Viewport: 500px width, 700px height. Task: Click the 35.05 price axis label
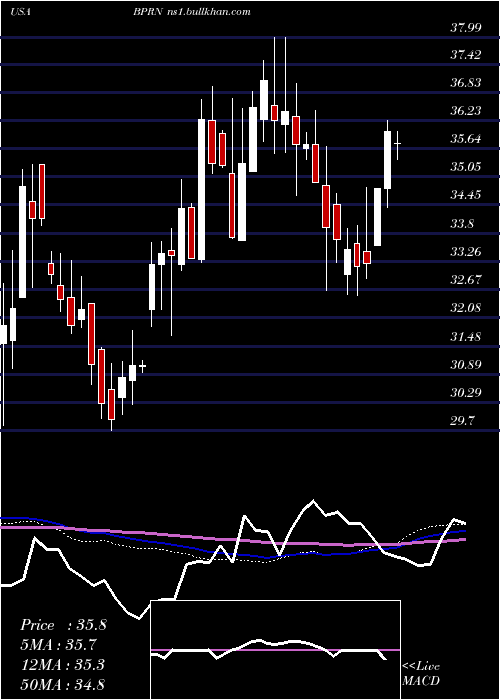(466, 167)
